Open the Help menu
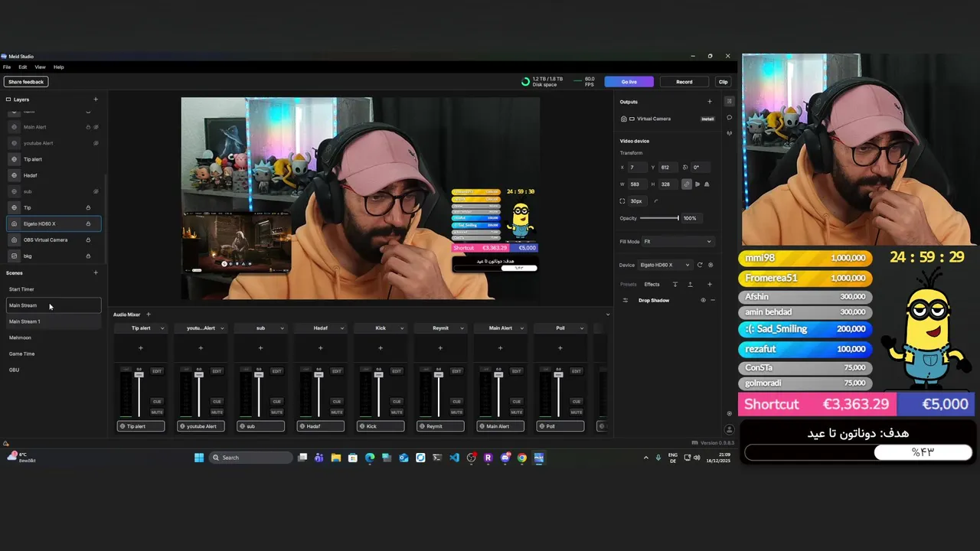This screenshot has width=980, height=551. pos(59,67)
